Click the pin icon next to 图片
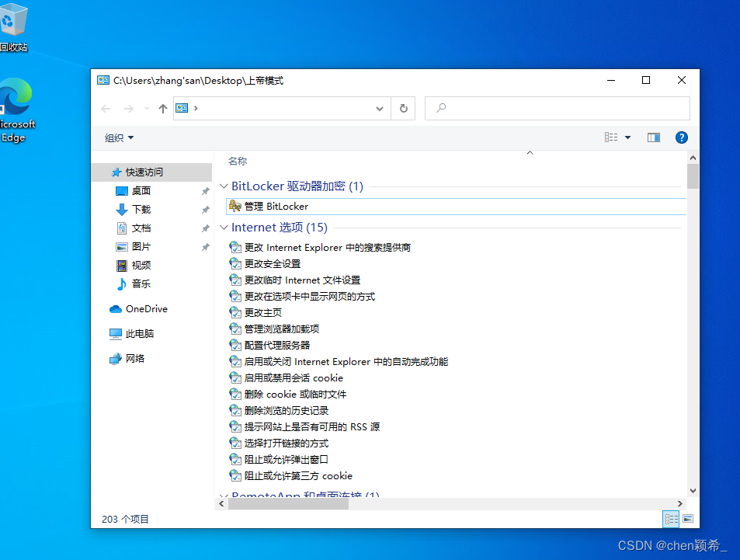 pyautogui.click(x=205, y=247)
